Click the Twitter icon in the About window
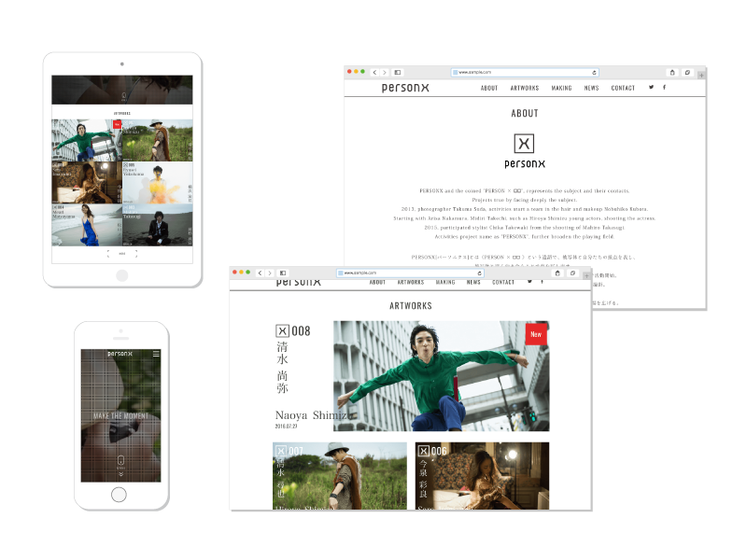The height and width of the screenshot is (560, 747). 651,88
